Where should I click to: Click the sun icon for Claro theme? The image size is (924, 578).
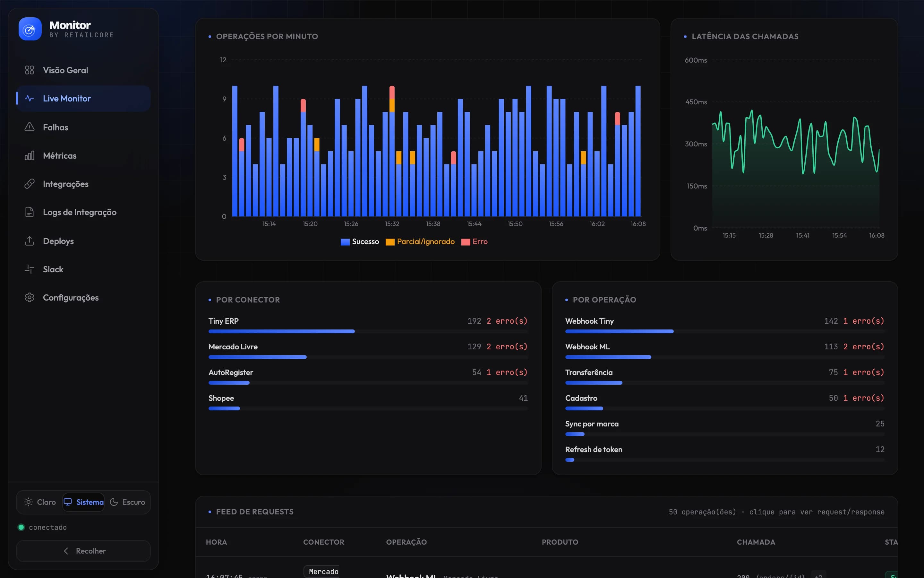pyautogui.click(x=28, y=502)
